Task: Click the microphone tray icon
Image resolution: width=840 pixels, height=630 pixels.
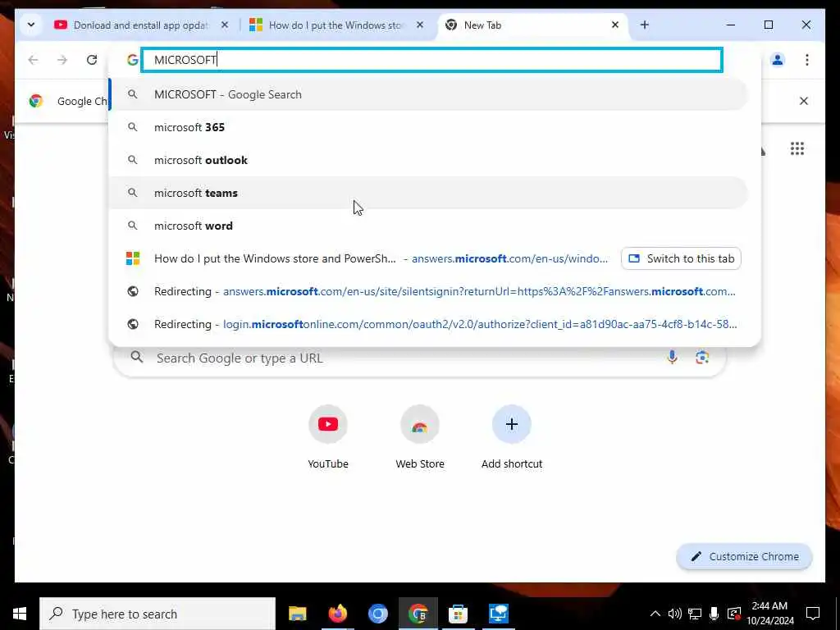Action: tap(714, 614)
